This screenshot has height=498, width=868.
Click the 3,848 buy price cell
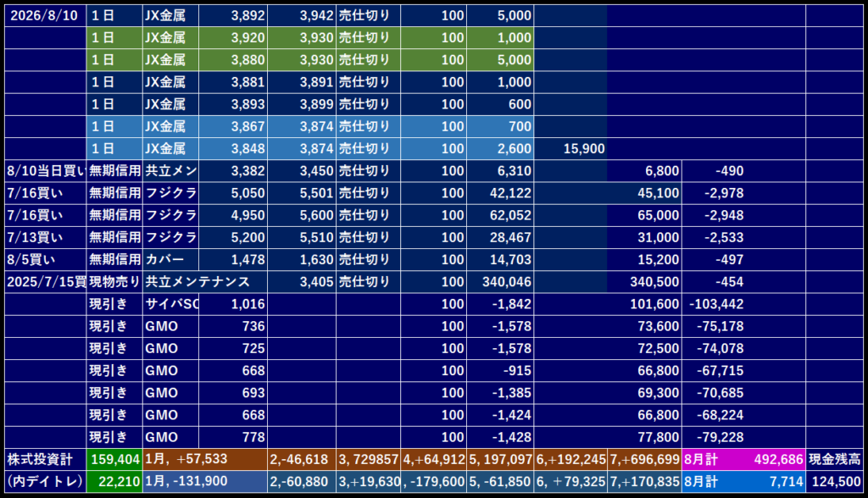point(233,149)
